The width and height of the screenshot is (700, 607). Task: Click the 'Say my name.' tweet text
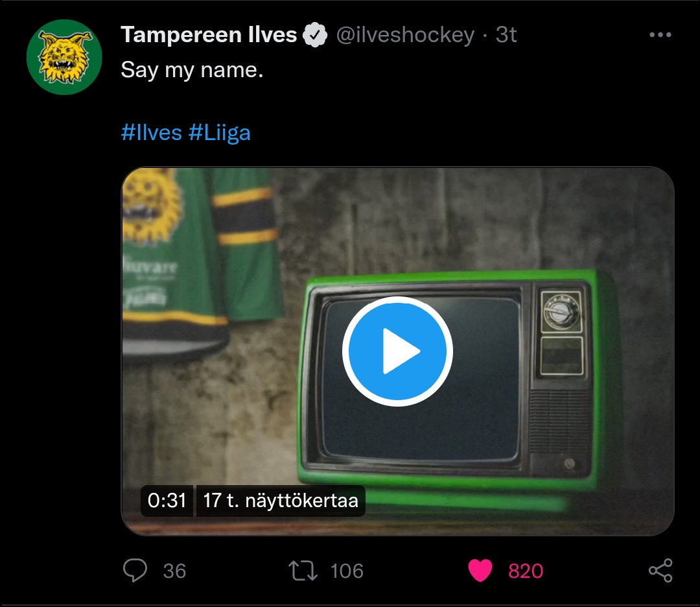(x=192, y=69)
